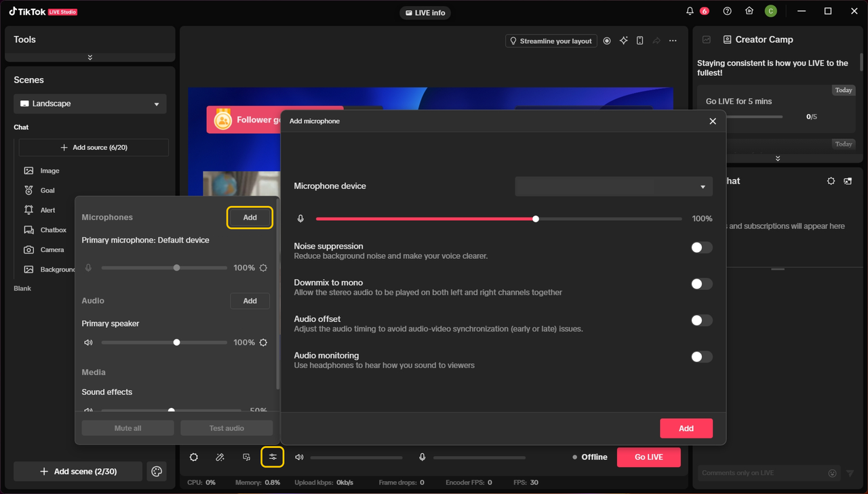Open primary speaker gear settings
This screenshot has width=868, height=494.
tap(263, 342)
